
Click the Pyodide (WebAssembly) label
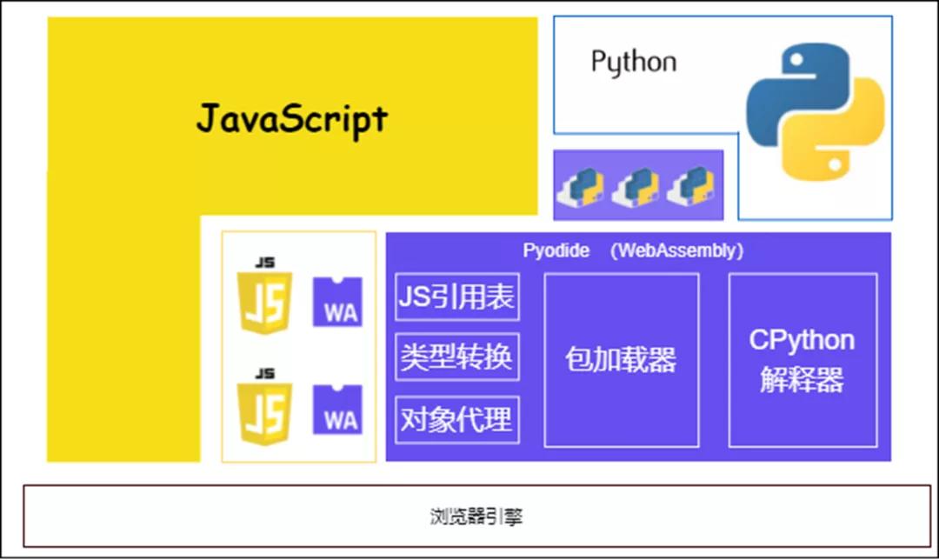(x=632, y=250)
